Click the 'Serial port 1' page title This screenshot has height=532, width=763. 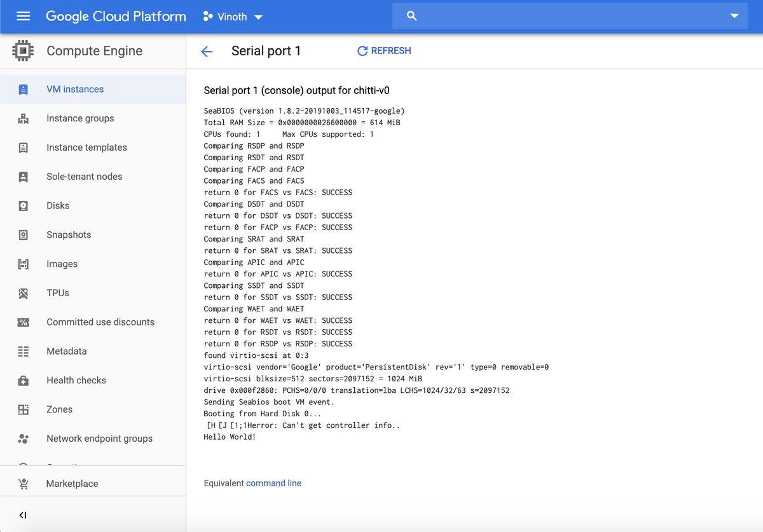click(x=266, y=51)
